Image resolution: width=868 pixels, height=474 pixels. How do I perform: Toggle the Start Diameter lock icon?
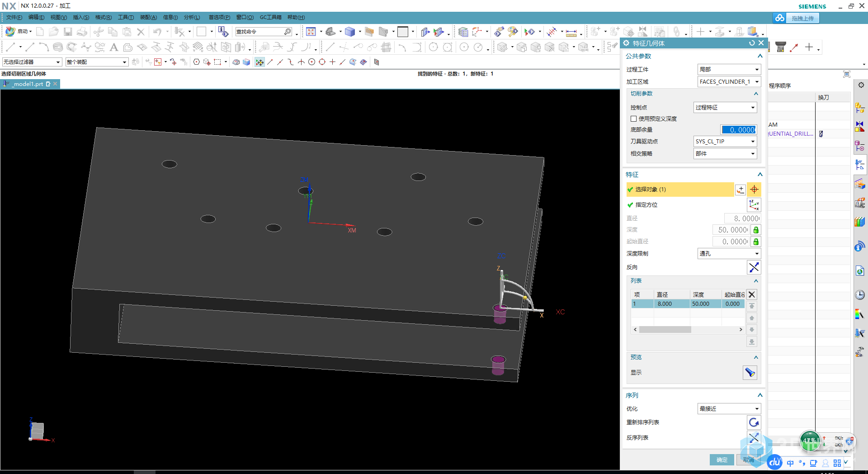coord(756,242)
